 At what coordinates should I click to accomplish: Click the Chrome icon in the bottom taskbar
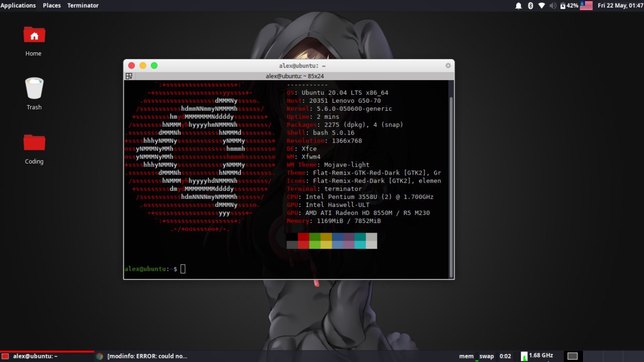point(100,356)
